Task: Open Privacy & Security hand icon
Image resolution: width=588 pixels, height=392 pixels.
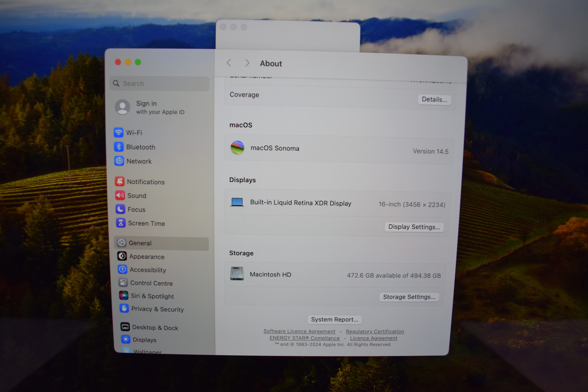Action: tap(124, 308)
